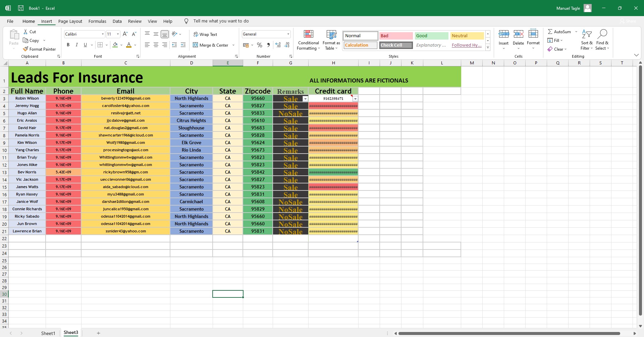This screenshot has height=337, width=644.
Task: Click the Insert cells icon
Action: point(503,34)
